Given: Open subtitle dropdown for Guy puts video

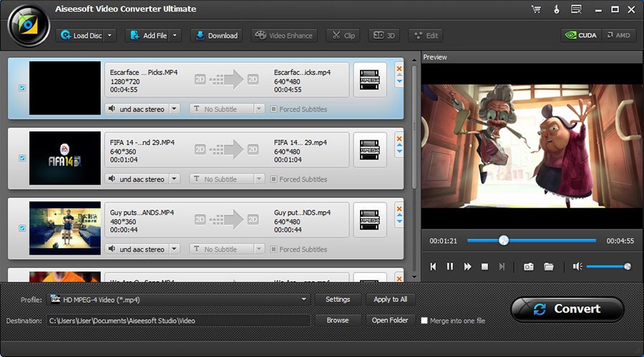Looking at the screenshot, I should [x=259, y=249].
